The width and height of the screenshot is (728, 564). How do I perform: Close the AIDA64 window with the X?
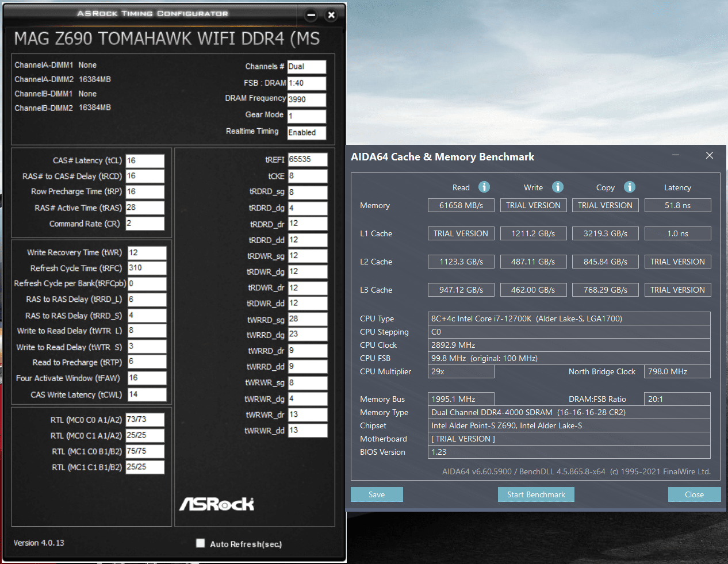tap(710, 155)
